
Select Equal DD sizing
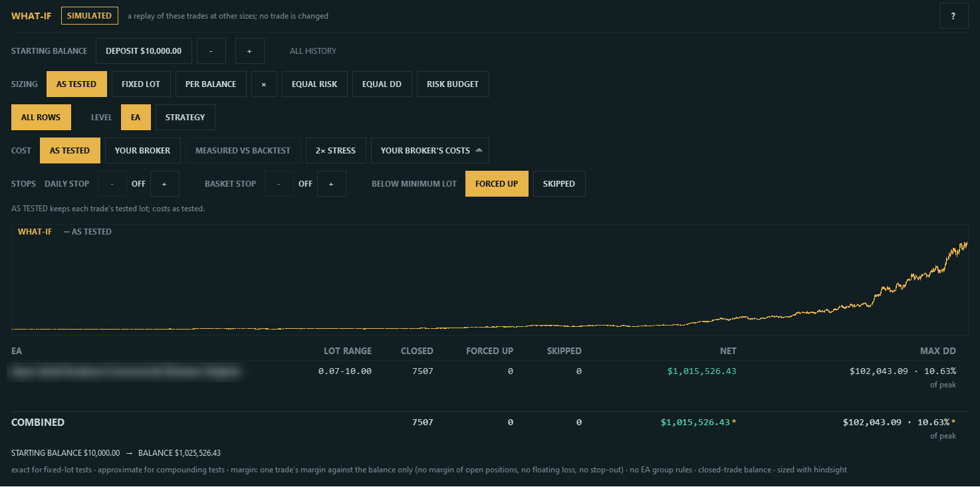coord(382,84)
